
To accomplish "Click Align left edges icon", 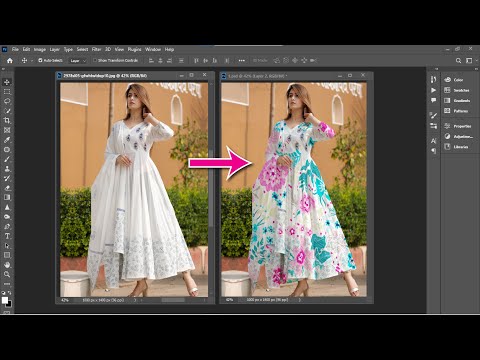I will [151, 61].
